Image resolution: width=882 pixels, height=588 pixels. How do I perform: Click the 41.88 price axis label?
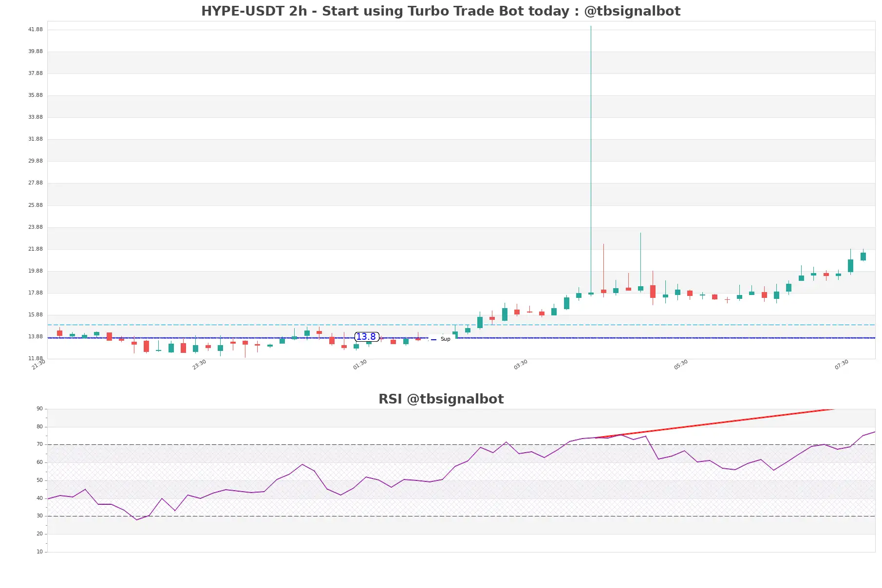35,30
